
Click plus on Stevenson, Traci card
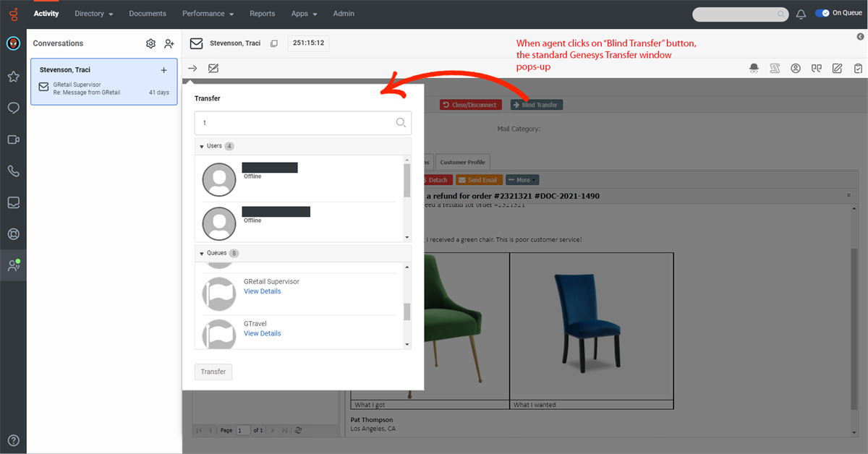163,70
